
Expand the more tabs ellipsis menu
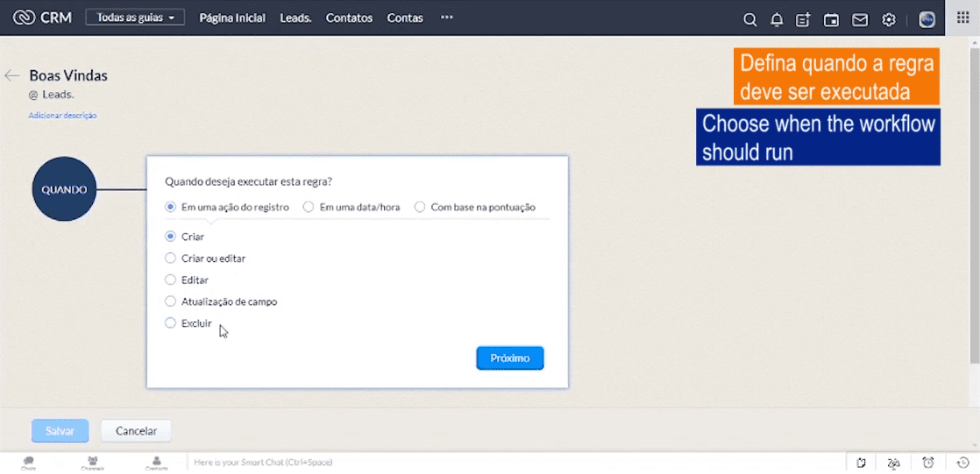[x=447, y=18]
